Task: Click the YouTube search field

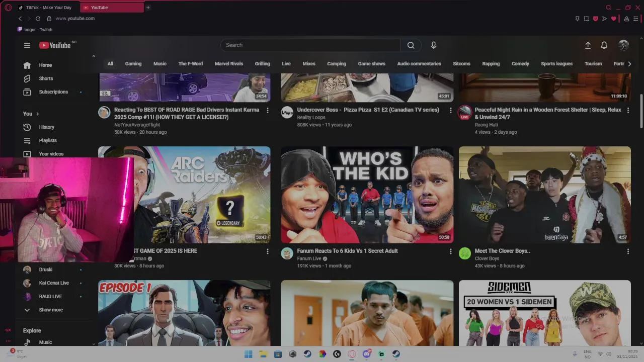Action: [x=310, y=45]
